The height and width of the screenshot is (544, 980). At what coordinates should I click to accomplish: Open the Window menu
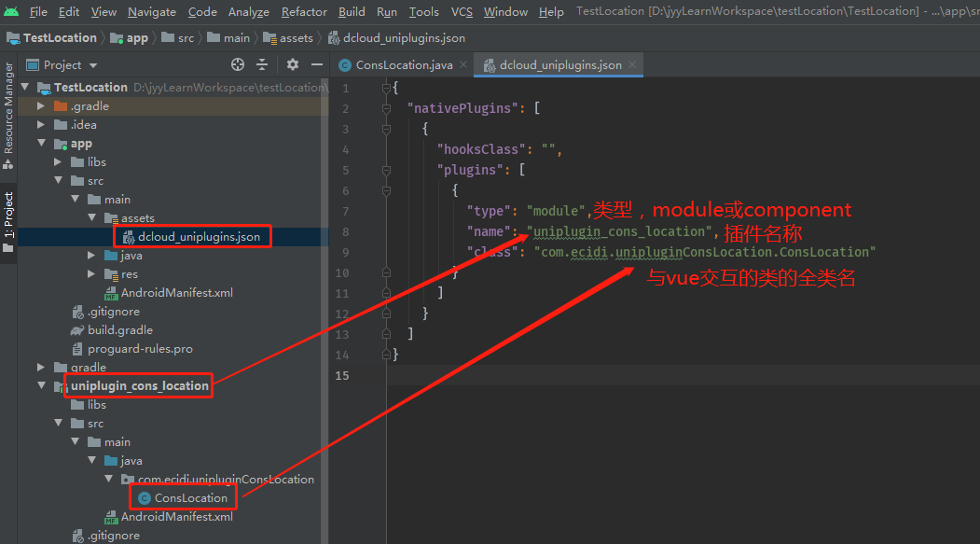[505, 12]
